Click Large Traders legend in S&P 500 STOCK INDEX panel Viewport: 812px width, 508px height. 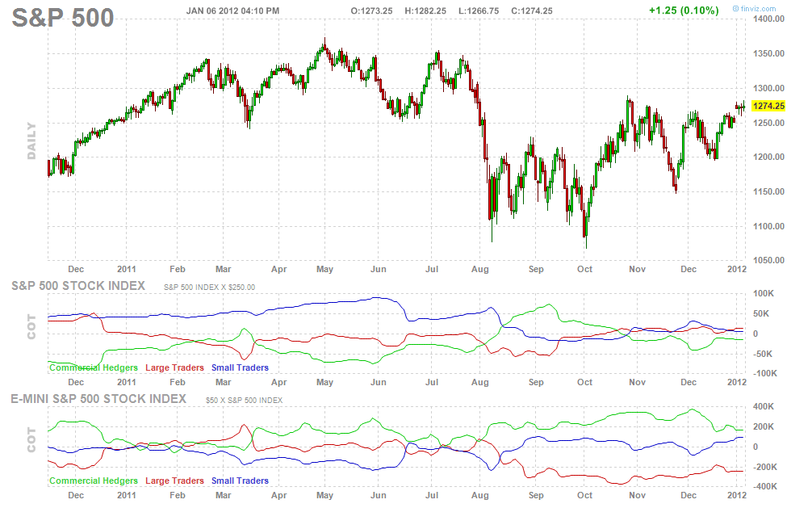pos(174,367)
